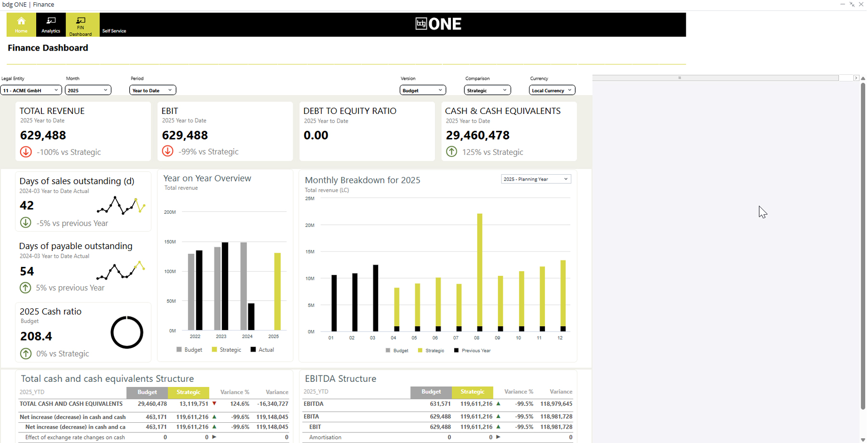Open the Period Year to Date dropdown
Image resolution: width=868 pixels, height=443 pixels.
click(152, 90)
